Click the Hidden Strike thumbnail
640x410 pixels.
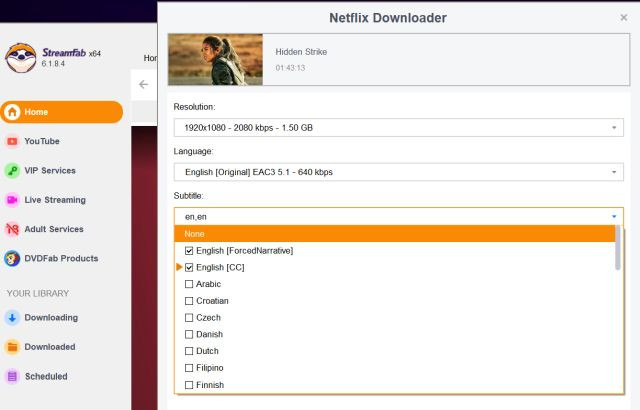click(x=215, y=60)
